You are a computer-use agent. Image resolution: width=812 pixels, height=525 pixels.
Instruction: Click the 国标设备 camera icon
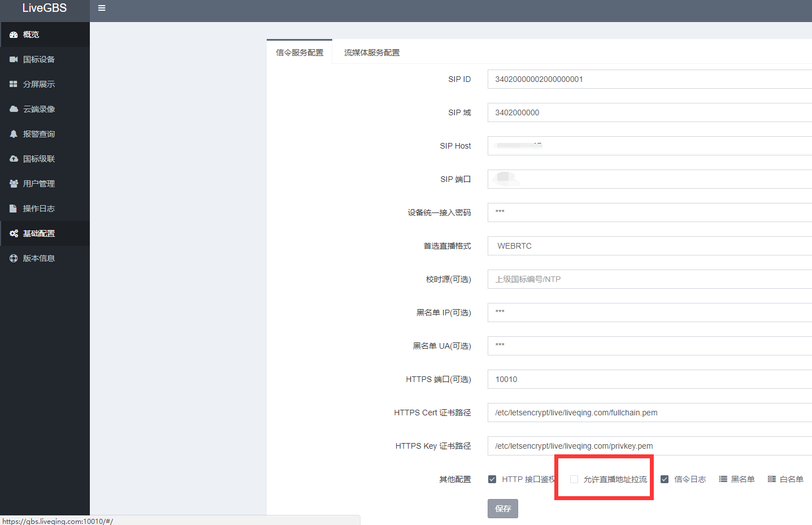pos(14,59)
